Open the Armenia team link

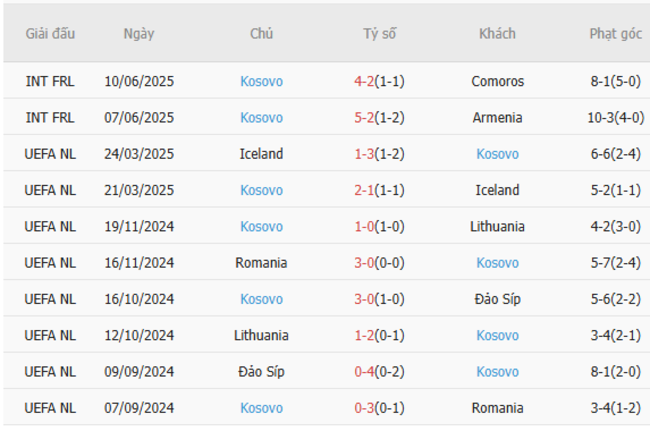pyautogui.click(x=497, y=117)
